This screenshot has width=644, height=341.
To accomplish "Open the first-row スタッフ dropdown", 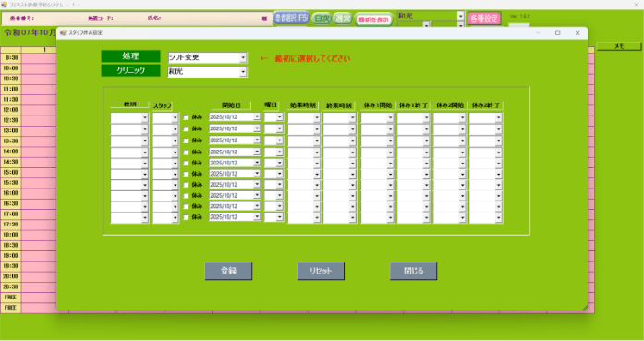I will (x=175, y=118).
